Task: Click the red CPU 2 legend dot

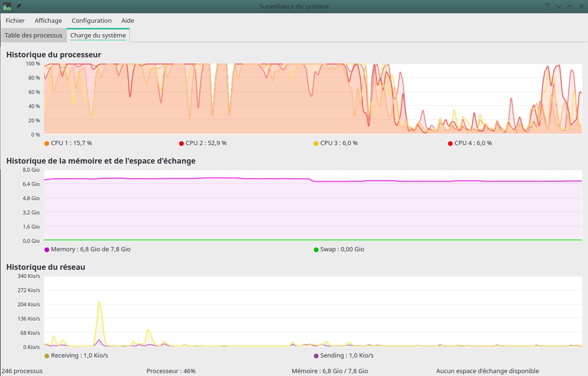Action: 181,143
